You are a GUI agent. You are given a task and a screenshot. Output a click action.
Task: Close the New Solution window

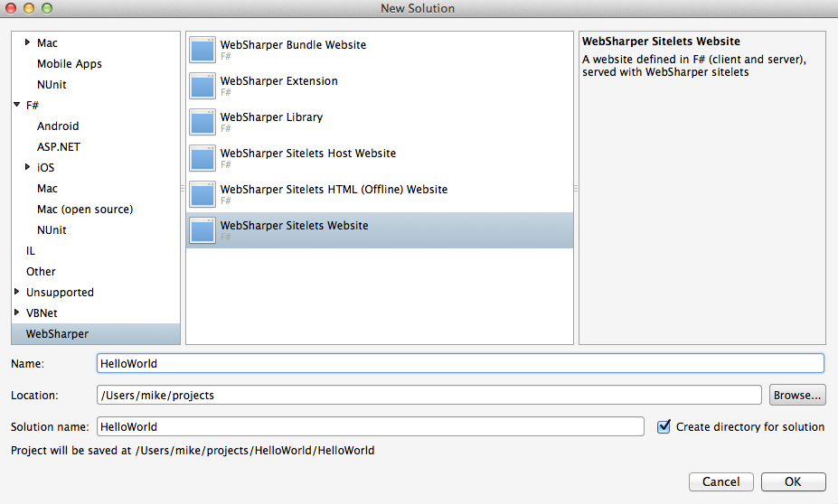click(x=11, y=8)
